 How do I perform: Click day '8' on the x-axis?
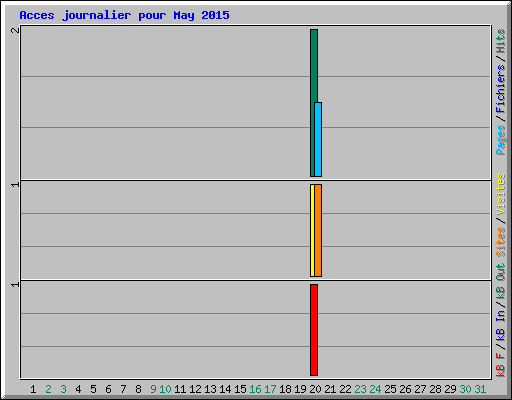pos(138,389)
